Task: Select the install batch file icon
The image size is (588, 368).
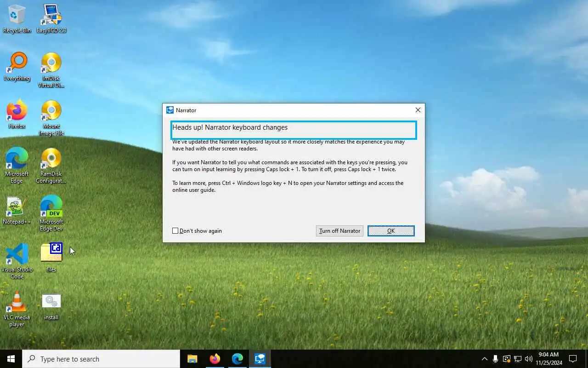Action: tap(51, 306)
